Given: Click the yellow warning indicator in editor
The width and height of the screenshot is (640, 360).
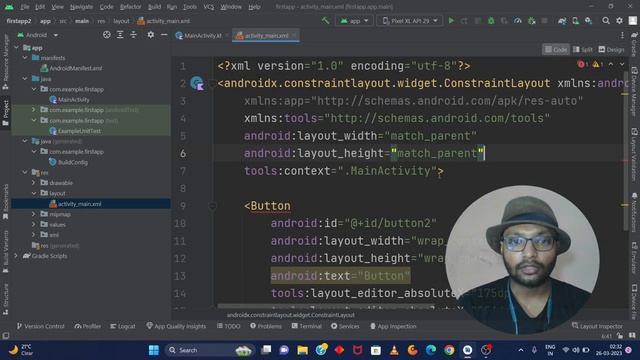Looking at the screenshot, I should click(598, 64).
